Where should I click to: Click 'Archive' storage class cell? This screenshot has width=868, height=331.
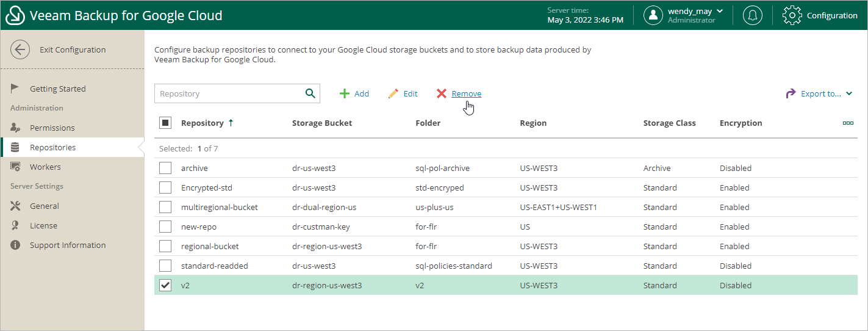click(x=657, y=168)
